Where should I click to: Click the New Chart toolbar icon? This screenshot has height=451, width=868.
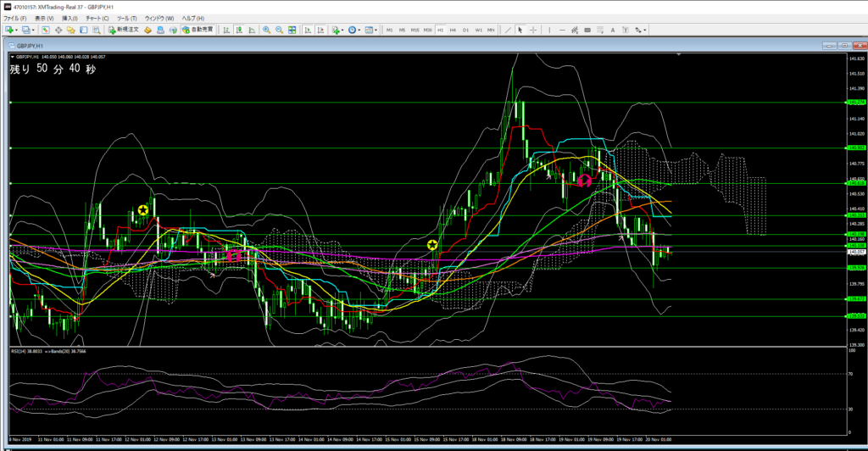(x=9, y=30)
